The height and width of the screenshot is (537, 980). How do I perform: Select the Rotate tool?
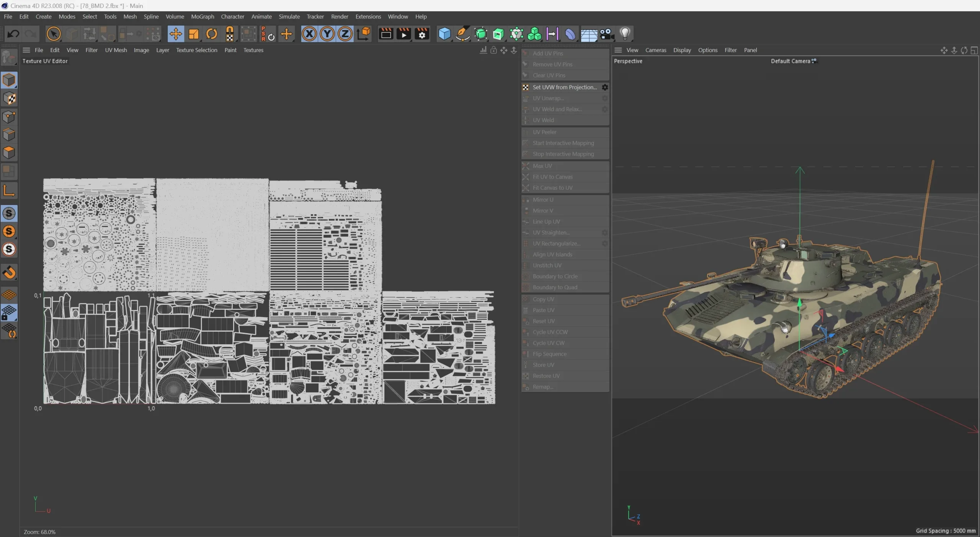click(212, 34)
